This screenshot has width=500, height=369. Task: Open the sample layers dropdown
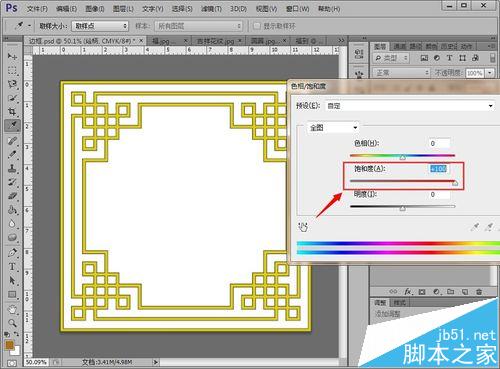[x=199, y=26]
